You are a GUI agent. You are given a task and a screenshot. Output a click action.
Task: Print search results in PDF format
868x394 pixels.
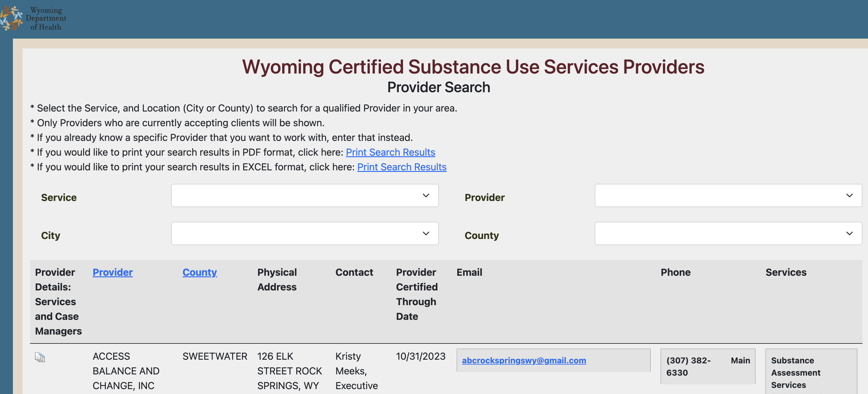390,152
